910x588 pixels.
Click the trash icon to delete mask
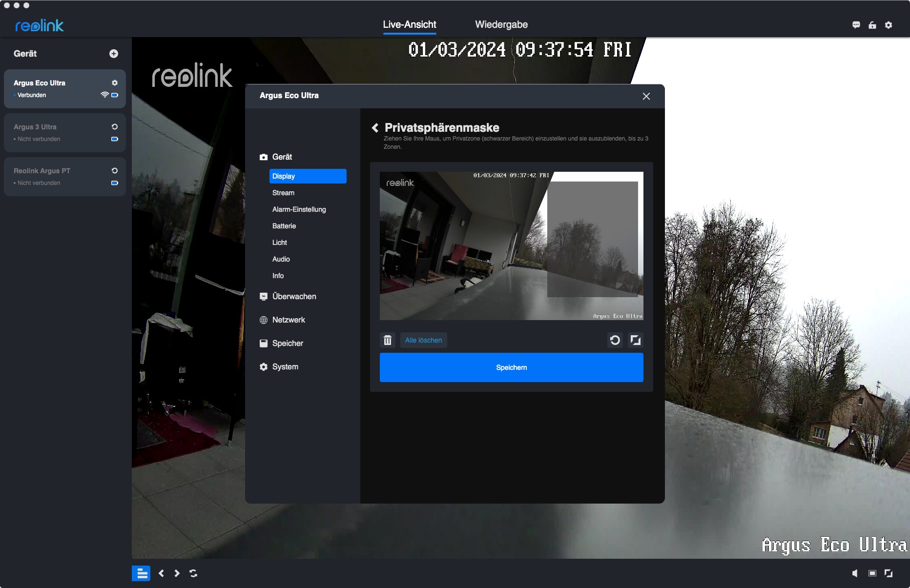388,340
